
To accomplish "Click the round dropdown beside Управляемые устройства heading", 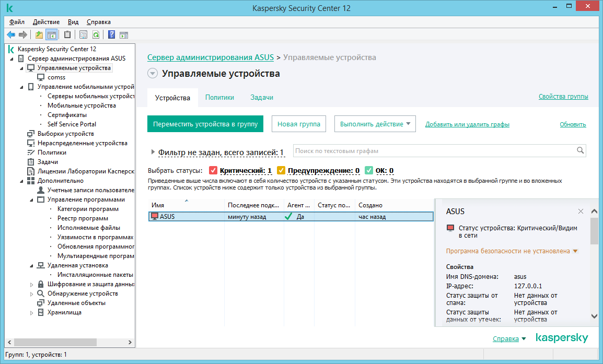I will coord(153,74).
